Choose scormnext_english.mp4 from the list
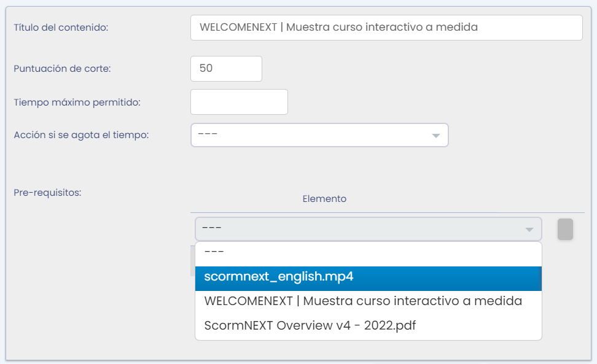Image resolution: width=597 pixels, height=364 pixels. tap(368, 279)
